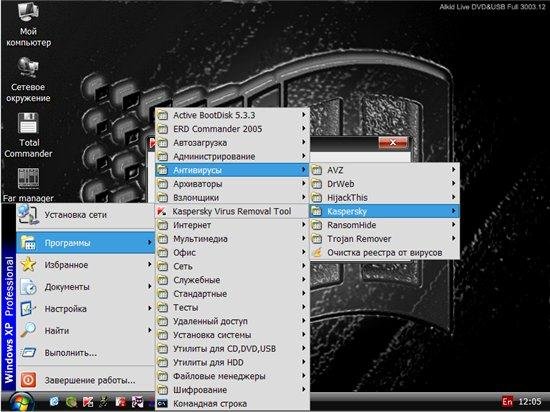The height and width of the screenshot is (412, 550).
Task: Select RansomHide in the antivirus submenu
Action: tap(384, 225)
